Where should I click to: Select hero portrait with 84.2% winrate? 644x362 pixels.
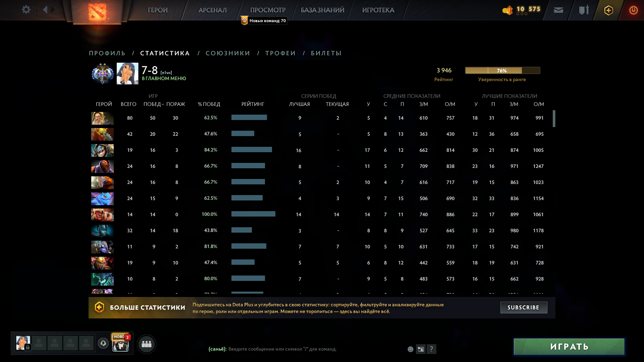click(102, 150)
